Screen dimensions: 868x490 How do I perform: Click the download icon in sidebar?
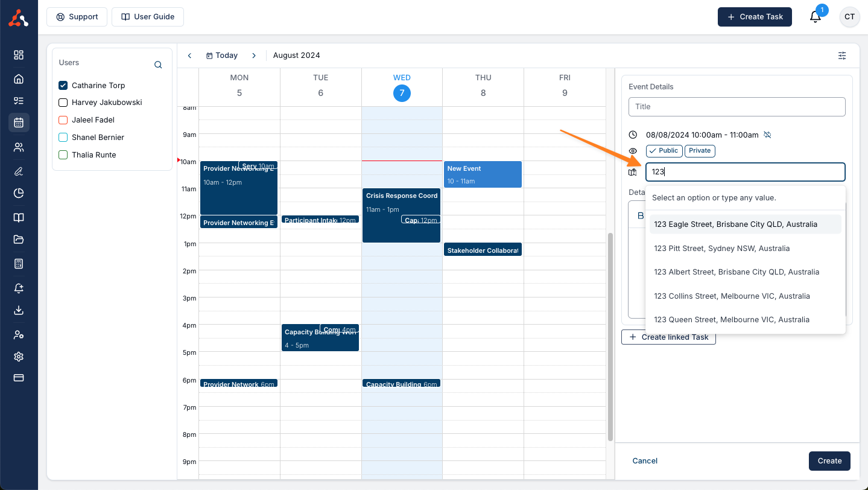point(19,310)
